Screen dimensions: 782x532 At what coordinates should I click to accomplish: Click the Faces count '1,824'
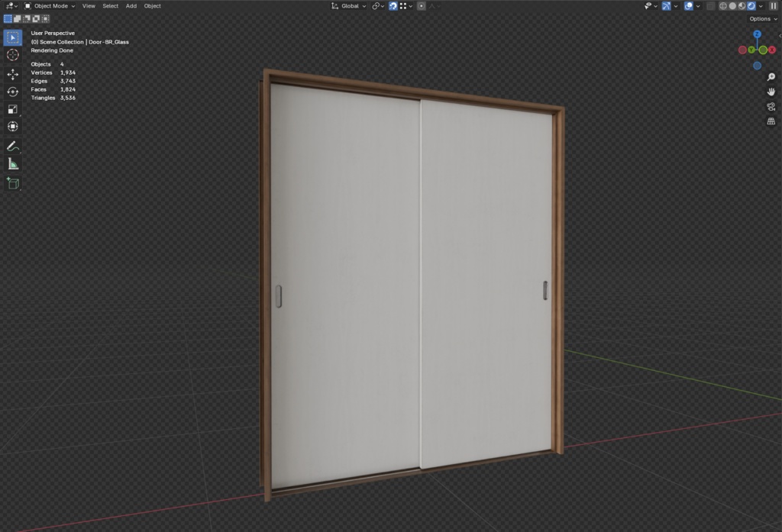tap(68, 89)
